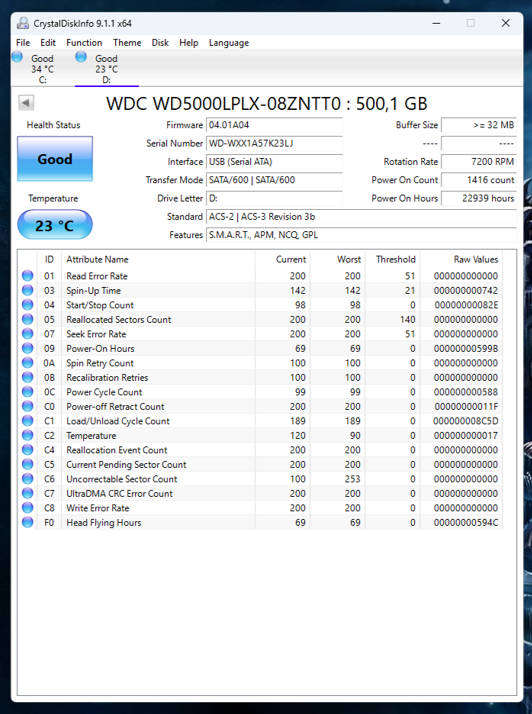Screen dimensions: 532x714
Task: Open the Theme menu
Action: (127, 43)
